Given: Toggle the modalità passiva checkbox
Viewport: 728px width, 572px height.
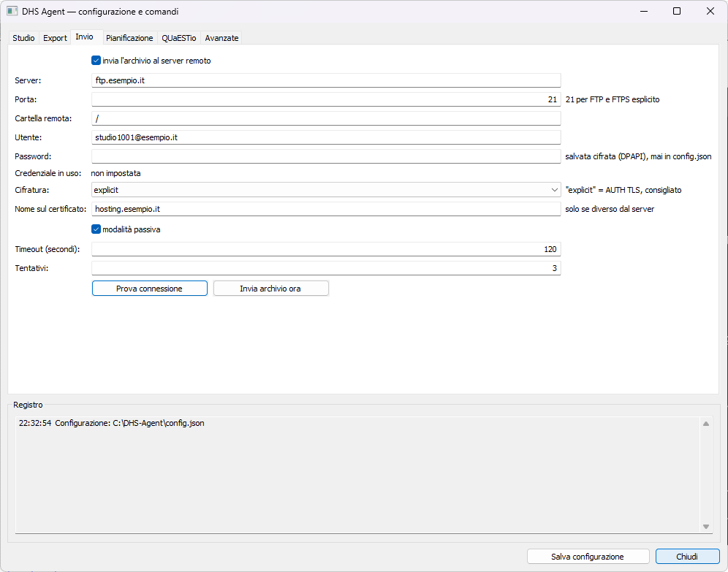Looking at the screenshot, I should pos(96,229).
